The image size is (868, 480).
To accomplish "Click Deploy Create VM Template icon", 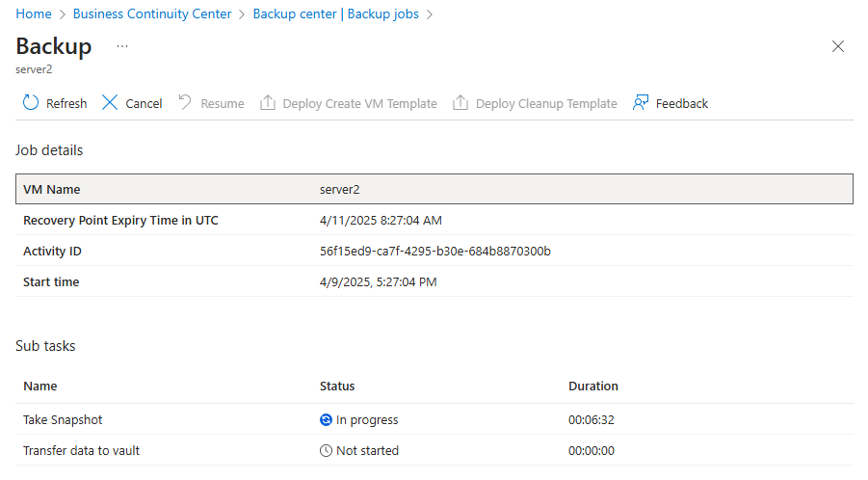I will tap(268, 103).
